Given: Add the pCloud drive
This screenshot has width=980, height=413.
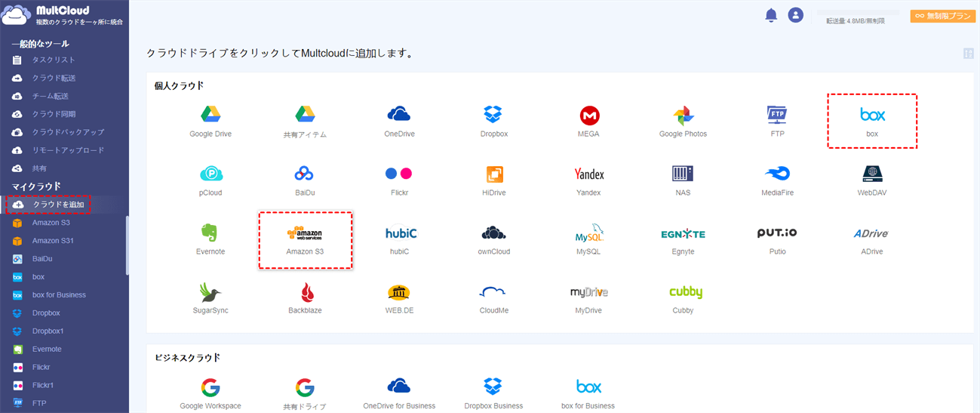Looking at the screenshot, I should pos(210,180).
